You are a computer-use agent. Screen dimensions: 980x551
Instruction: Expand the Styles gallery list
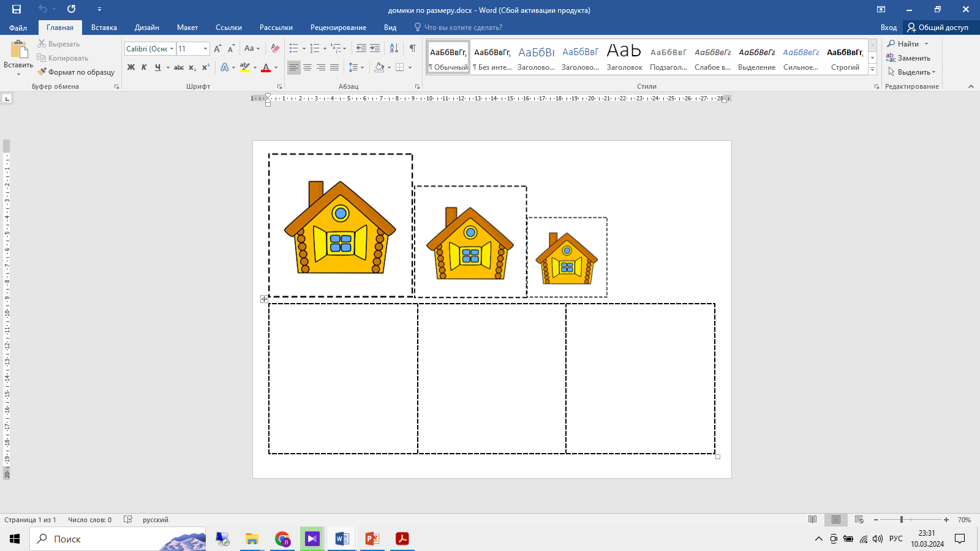pyautogui.click(x=873, y=70)
